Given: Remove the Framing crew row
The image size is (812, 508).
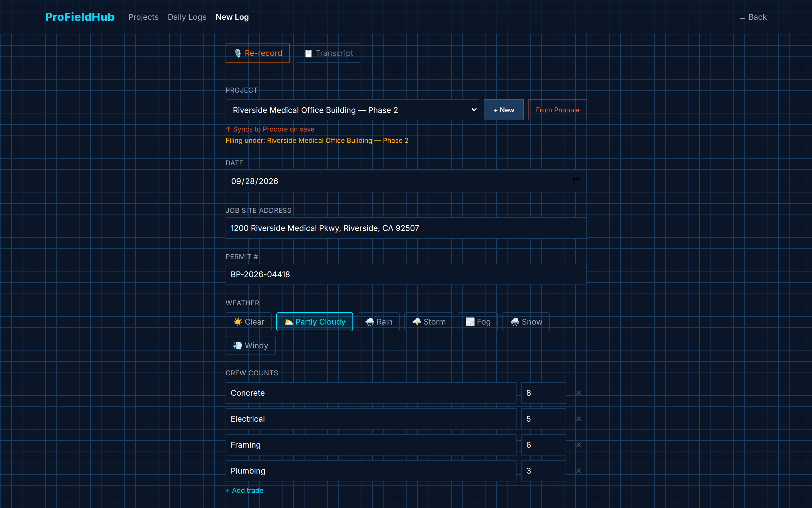Looking at the screenshot, I should (579, 445).
